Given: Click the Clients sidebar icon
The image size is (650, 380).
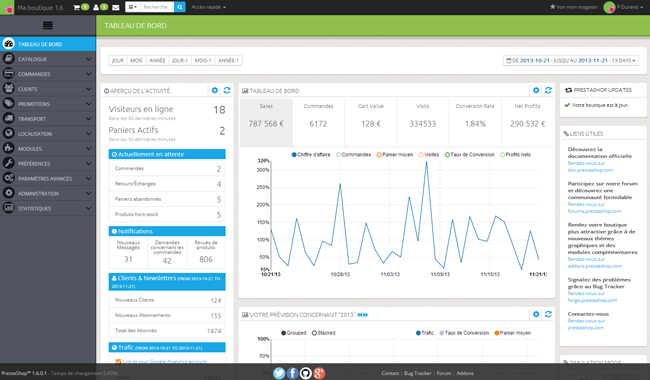Looking at the screenshot, I should (x=8, y=89).
